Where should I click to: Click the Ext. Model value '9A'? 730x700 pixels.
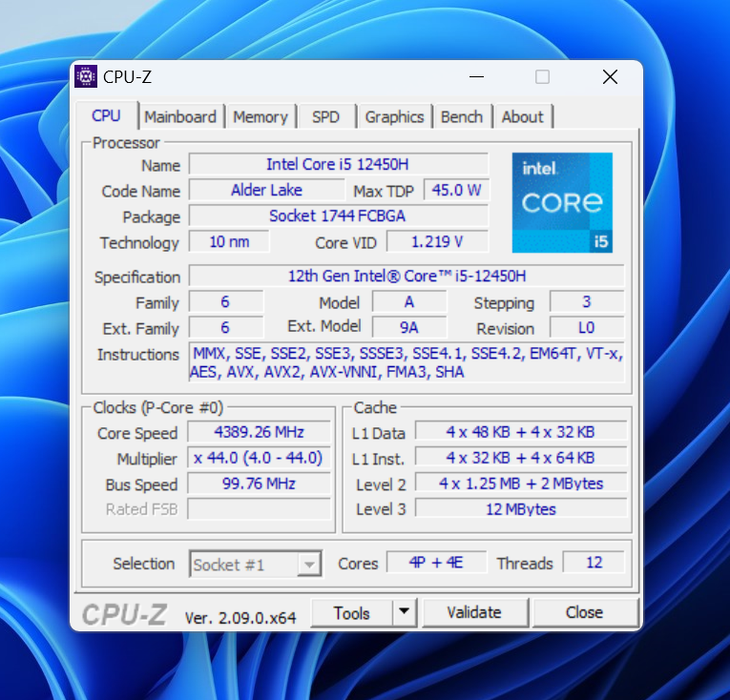409,328
